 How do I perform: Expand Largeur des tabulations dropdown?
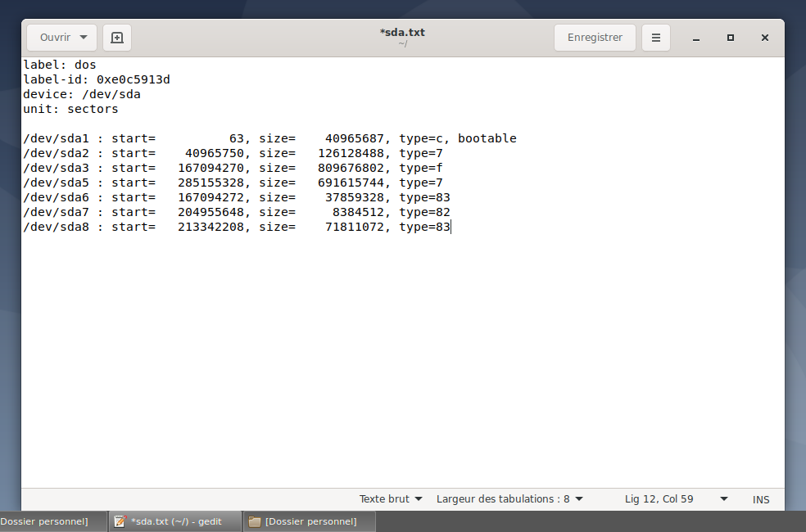pos(509,498)
